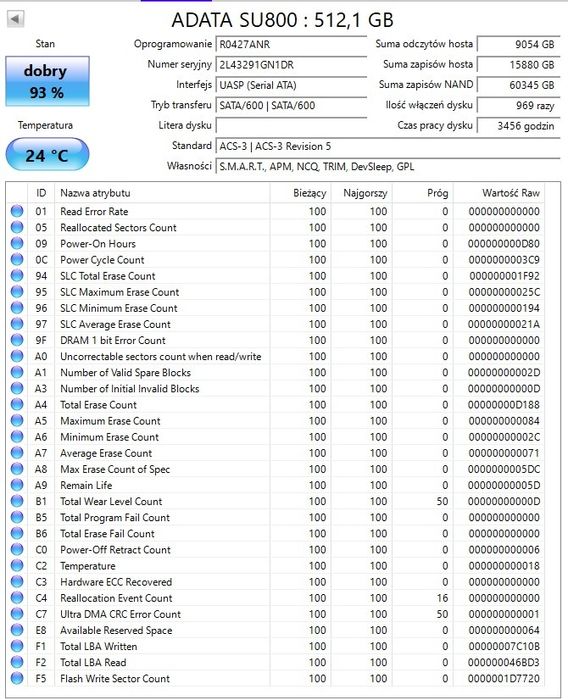Click the status icon for Total LBA Written

tap(17, 646)
